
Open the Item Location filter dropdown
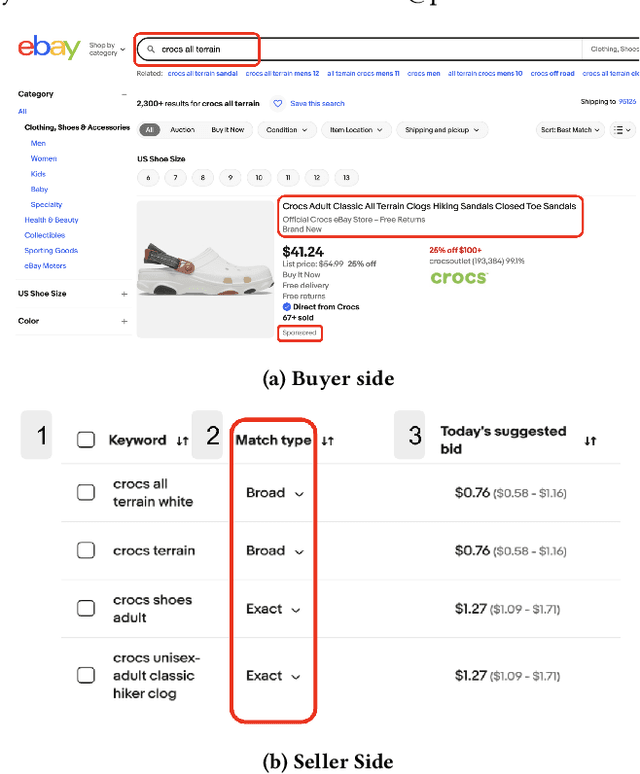(x=356, y=130)
